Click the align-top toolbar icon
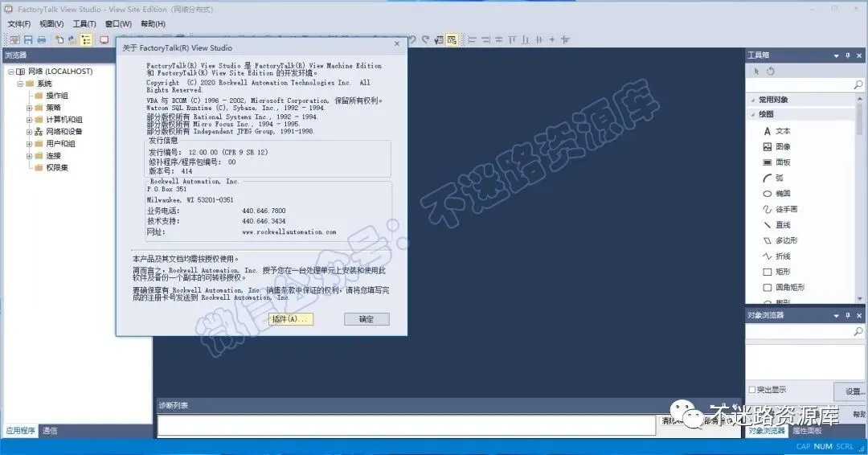868x455 pixels. 512,40
